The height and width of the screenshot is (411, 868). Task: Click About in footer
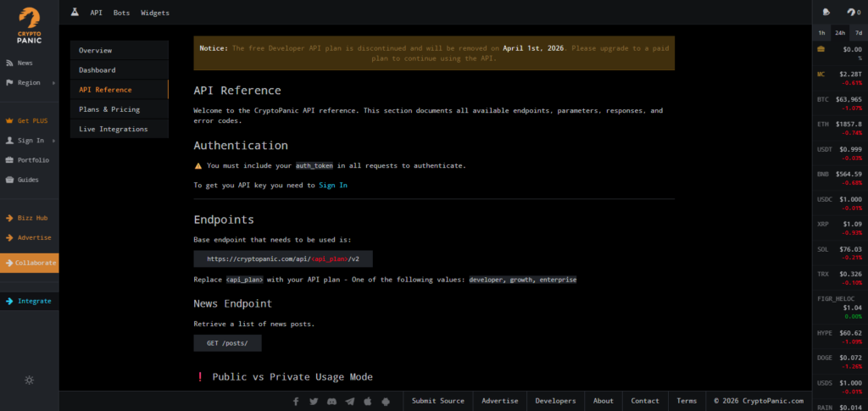(x=604, y=401)
